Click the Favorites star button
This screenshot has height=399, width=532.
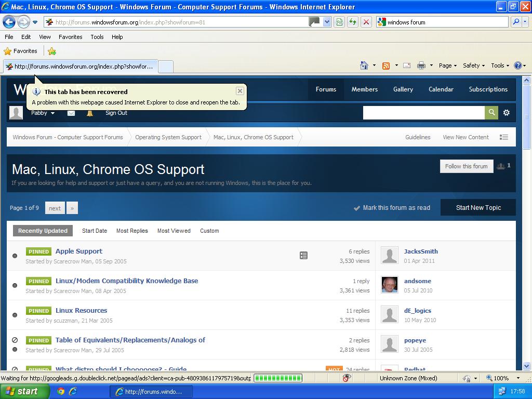pyautogui.click(x=20, y=51)
